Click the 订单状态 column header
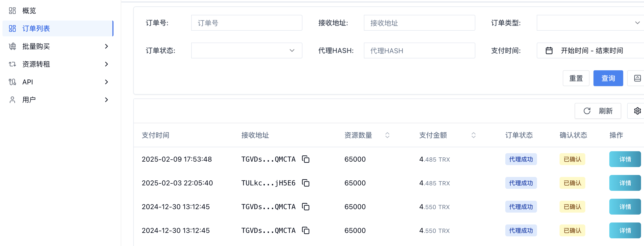Viewport: 644px width, 246px height. pyautogui.click(x=519, y=135)
